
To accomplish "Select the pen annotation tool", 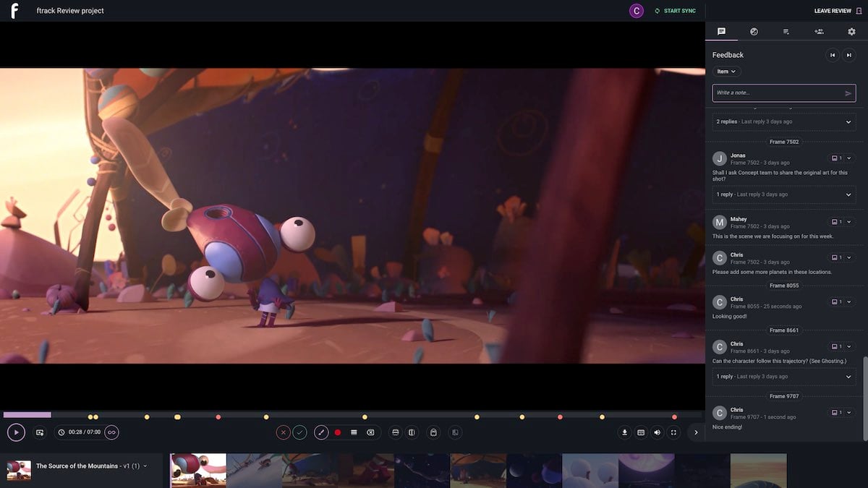I will [321, 432].
